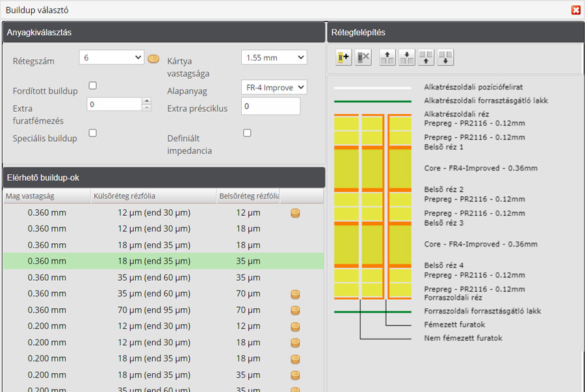Open the Rétegszám layer count dropdown

click(111, 58)
